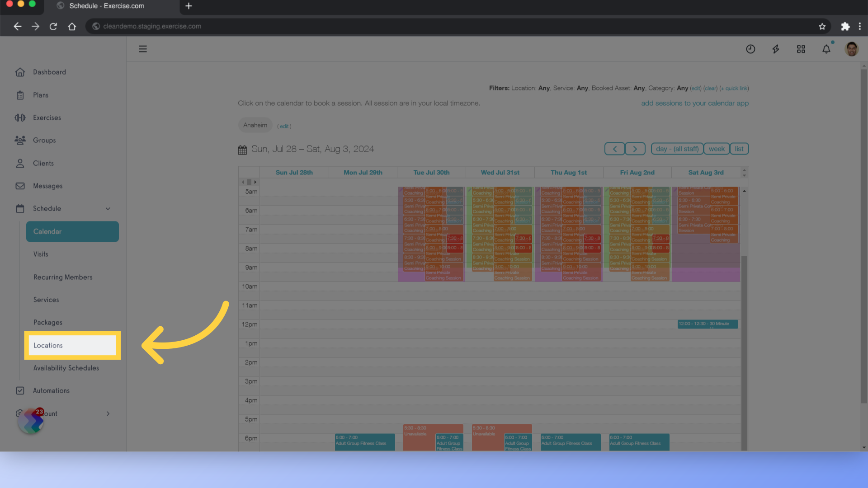The image size is (868, 488).
Task: Open Monday 6:00 - 7:00 Adult Group Fitness Class
Action: pyautogui.click(x=365, y=442)
